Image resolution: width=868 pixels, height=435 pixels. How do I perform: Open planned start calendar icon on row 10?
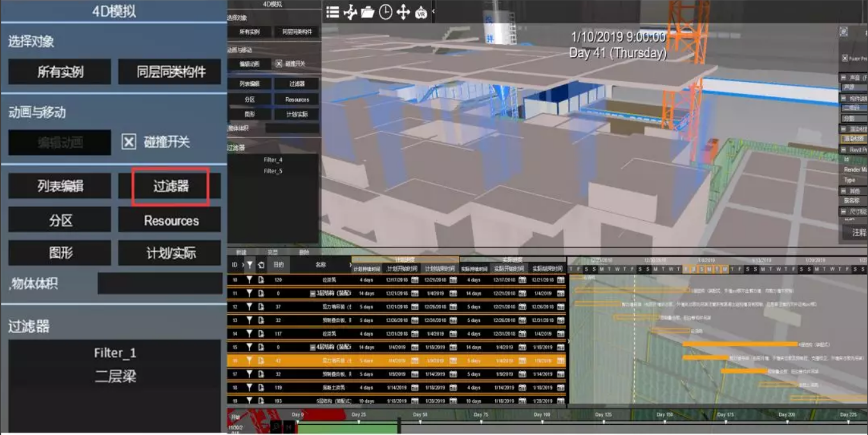click(414, 280)
